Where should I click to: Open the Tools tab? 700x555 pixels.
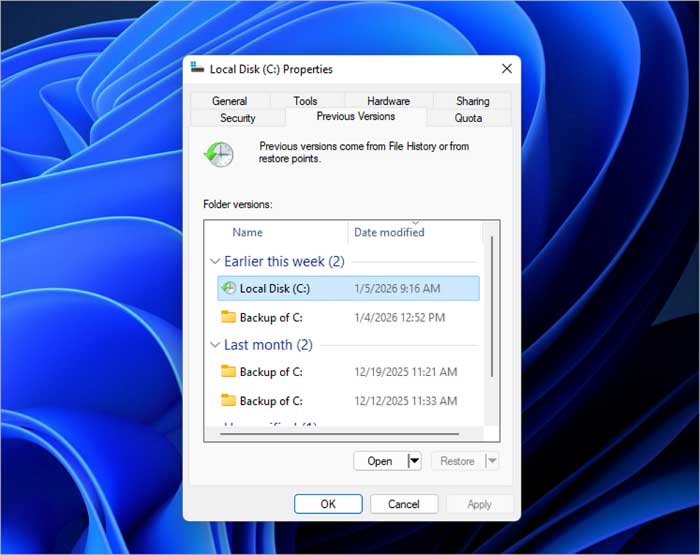tap(305, 101)
